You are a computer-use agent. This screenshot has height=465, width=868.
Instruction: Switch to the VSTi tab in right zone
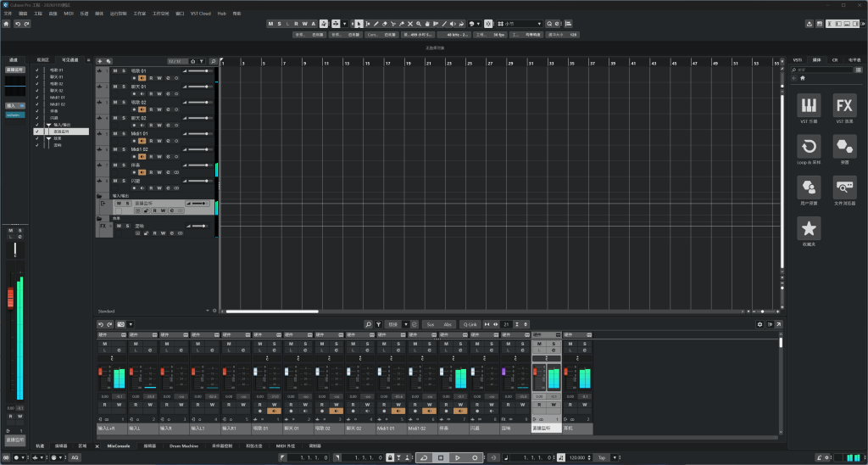(x=797, y=60)
